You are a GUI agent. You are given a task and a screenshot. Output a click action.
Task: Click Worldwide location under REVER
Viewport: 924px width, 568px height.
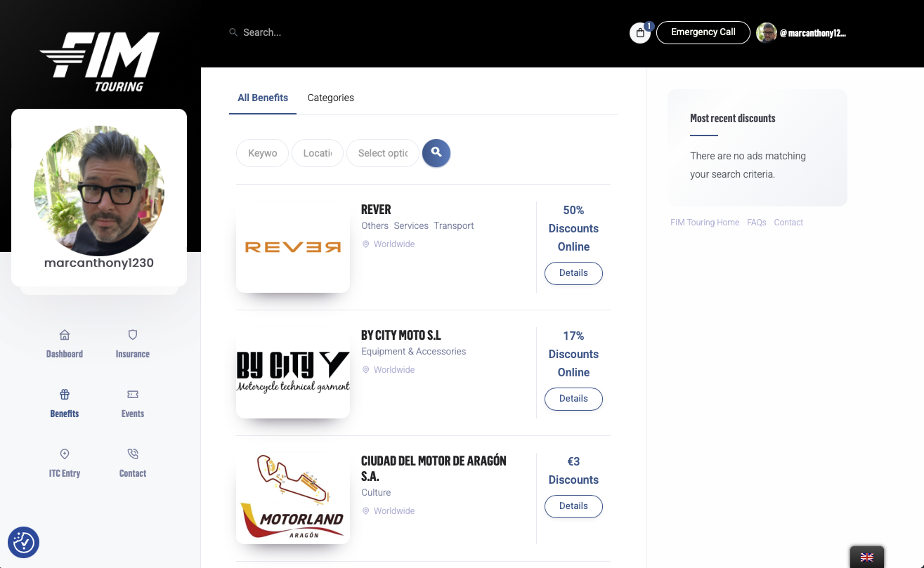(394, 244)
